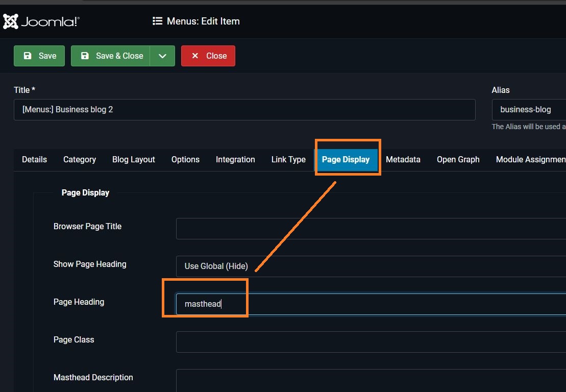Expand the Save & Close dropdown arrow
The image size is (566, 392).
coord(162,56)
